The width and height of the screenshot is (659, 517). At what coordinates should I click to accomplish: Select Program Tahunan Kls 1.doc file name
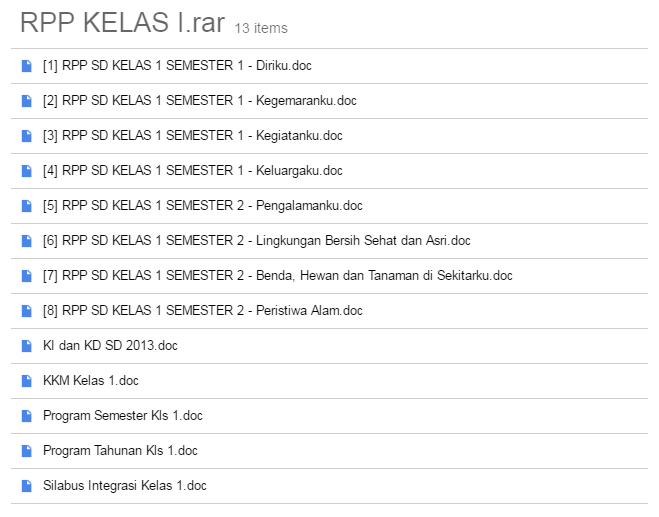[120, 451]
